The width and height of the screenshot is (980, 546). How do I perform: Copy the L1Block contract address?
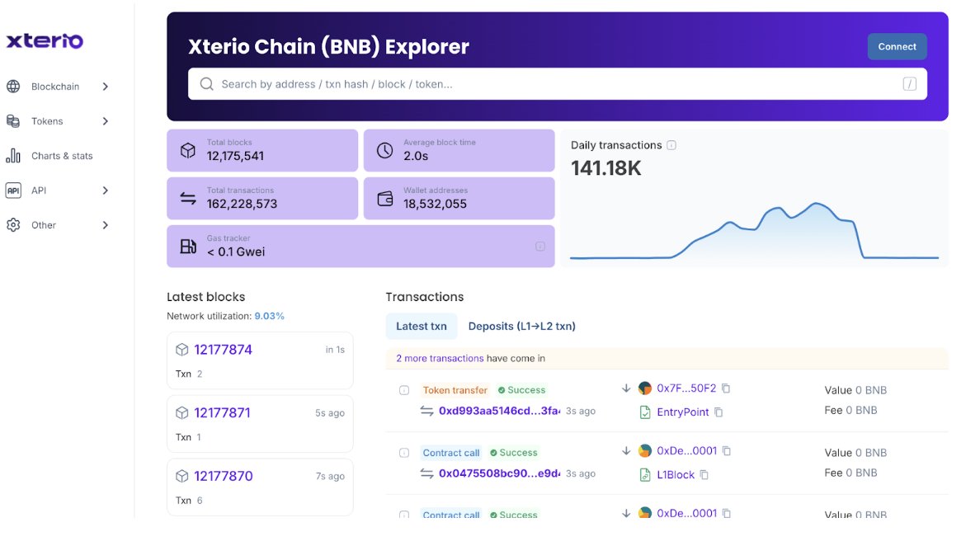704,475
